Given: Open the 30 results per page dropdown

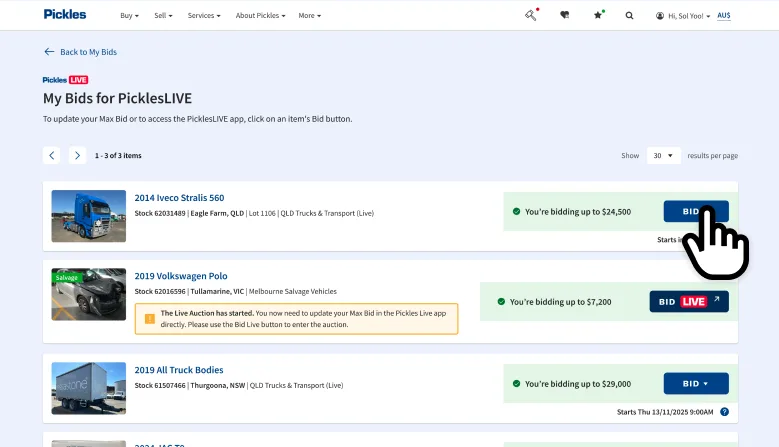Looking at the screenshot, I should (x=663, y=155).
